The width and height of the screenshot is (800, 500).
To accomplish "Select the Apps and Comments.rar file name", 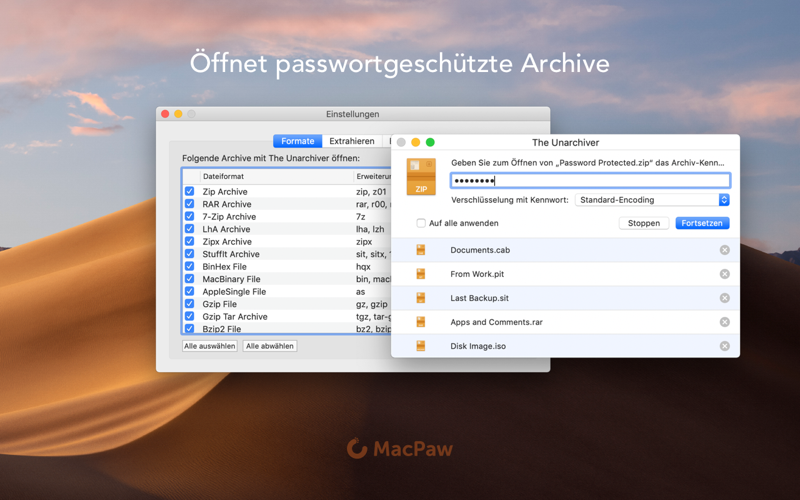I will (x=496, y=322).
